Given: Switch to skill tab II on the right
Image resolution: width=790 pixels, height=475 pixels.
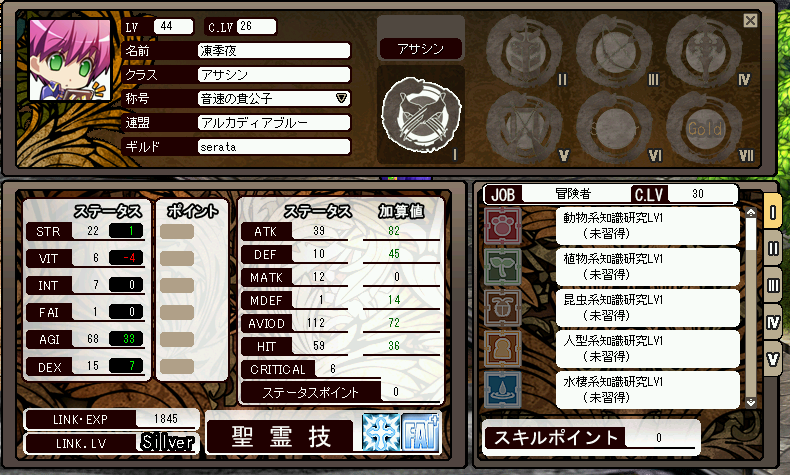Looking at the screenshot, I should pyautogui.click(x=773, y=248).
